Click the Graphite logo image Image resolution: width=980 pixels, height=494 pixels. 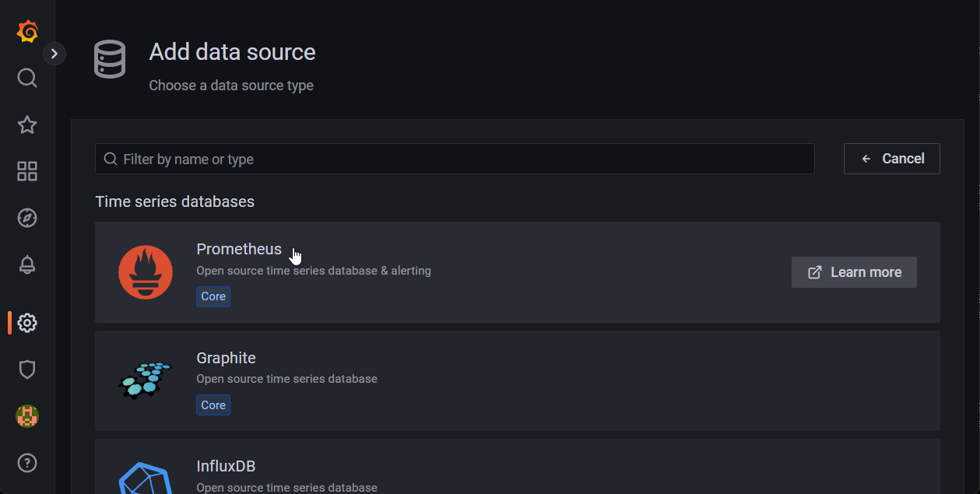(146, 380)
